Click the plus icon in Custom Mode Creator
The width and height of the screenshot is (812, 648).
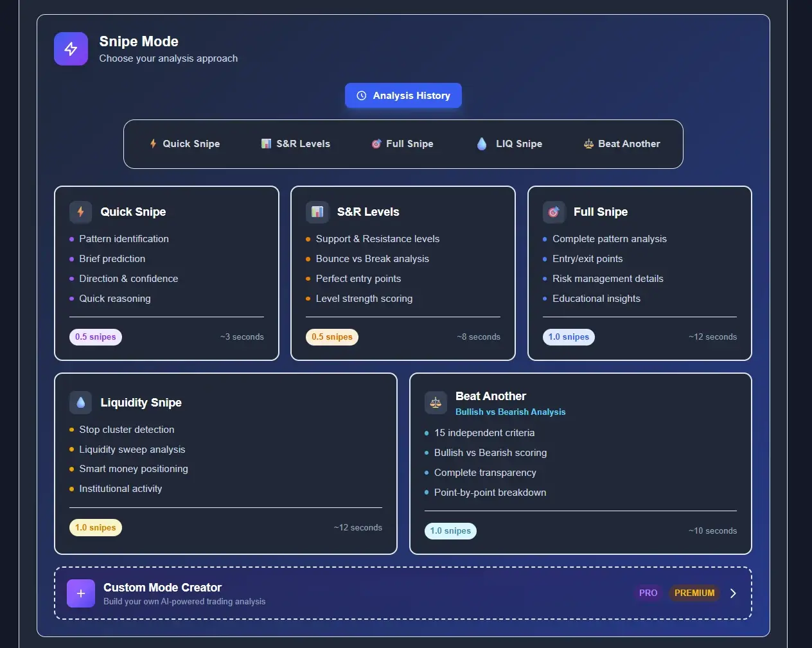(80, 593)
